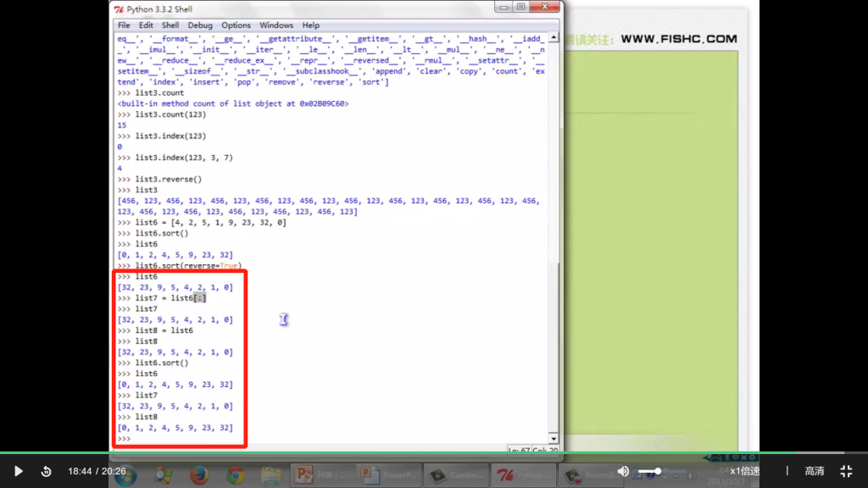Image resolution: width=868 pixels, height=488 pixels.
Task: Open the Options menu
Action: point(236,25)
